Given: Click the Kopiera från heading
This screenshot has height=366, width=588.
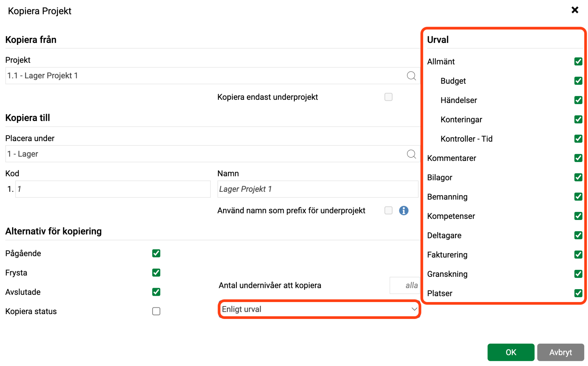Looking at the screenshot, I should [x=31, y=40].
